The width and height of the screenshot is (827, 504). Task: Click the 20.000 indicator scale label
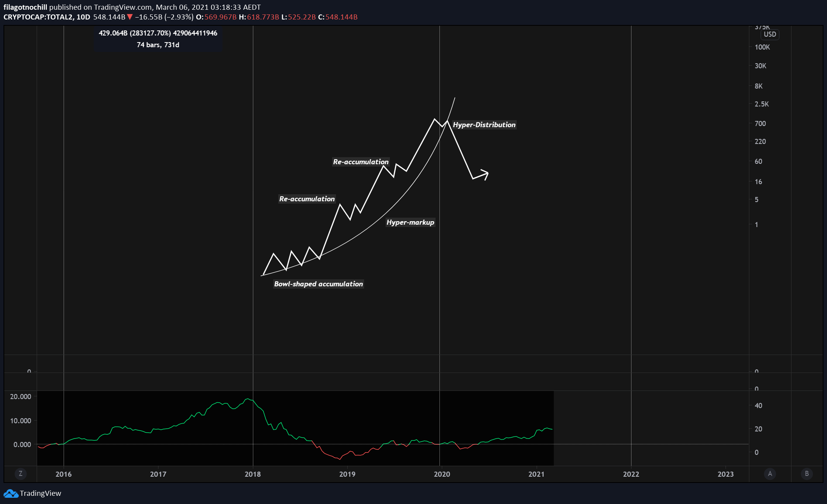(21, 397)
